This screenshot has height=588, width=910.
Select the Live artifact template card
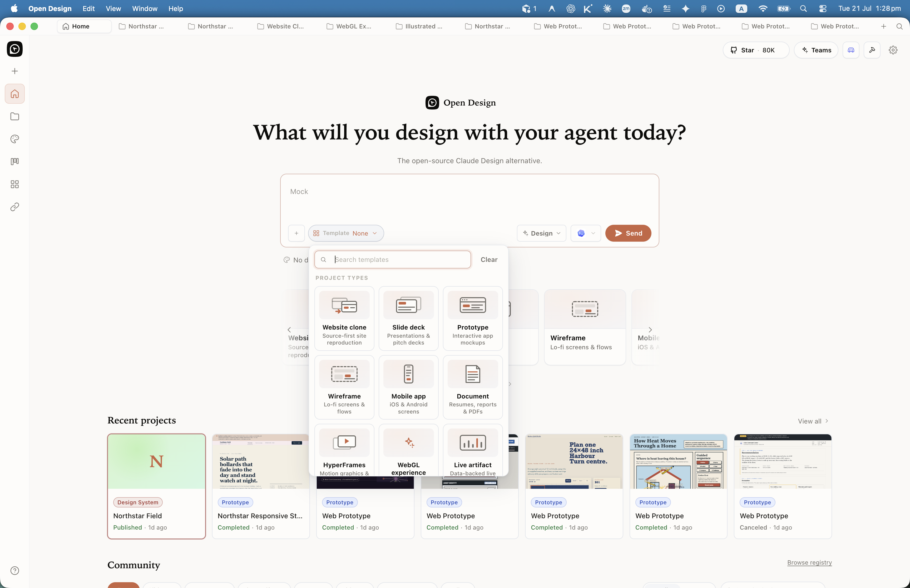473,450
